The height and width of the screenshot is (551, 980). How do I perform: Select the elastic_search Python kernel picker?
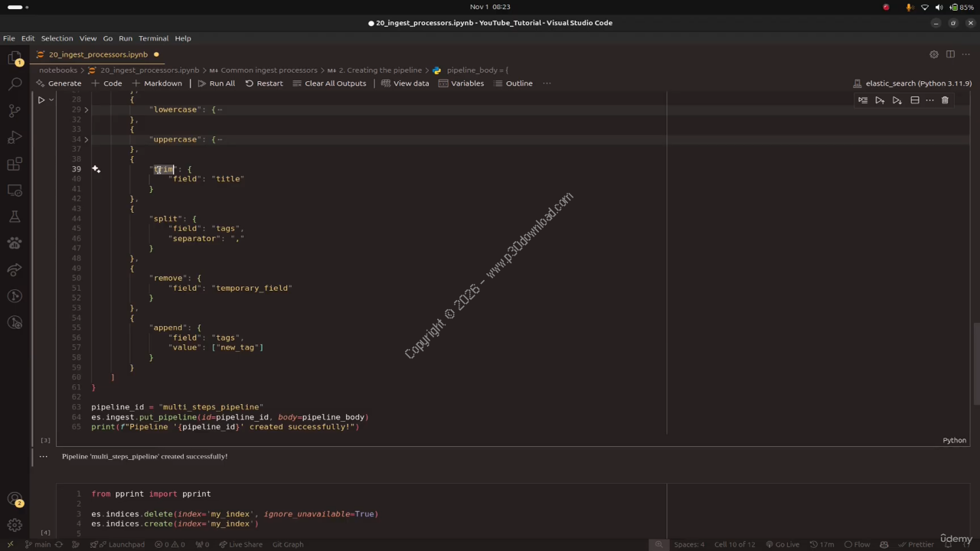(x=912, y=83)
